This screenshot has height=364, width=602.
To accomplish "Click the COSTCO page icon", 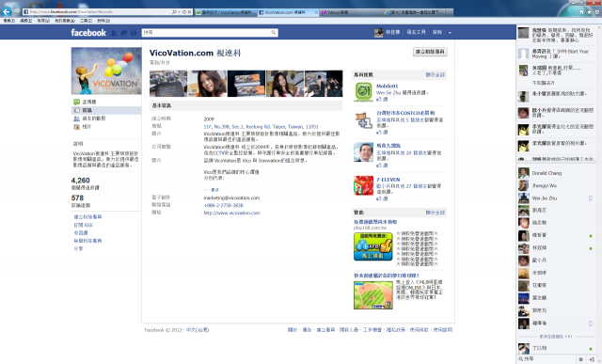I will (363, 120).
